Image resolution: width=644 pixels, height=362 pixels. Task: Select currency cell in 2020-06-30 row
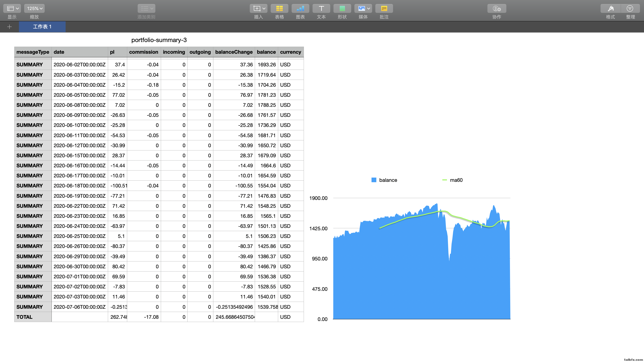tap(291, 266)
